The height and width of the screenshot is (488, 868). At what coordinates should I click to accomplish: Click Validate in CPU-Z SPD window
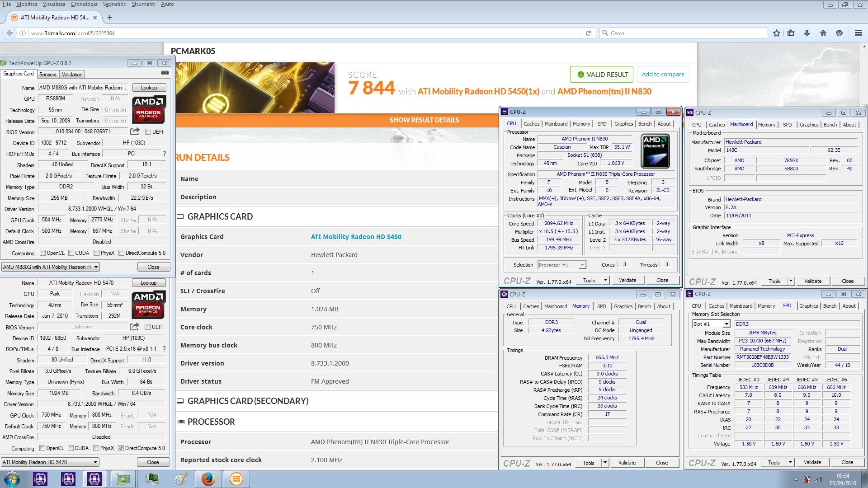click(x=812, y=462)
